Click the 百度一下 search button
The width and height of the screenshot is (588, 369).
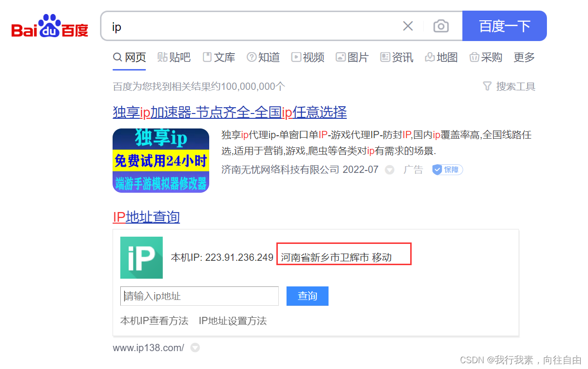coord(504,26)
